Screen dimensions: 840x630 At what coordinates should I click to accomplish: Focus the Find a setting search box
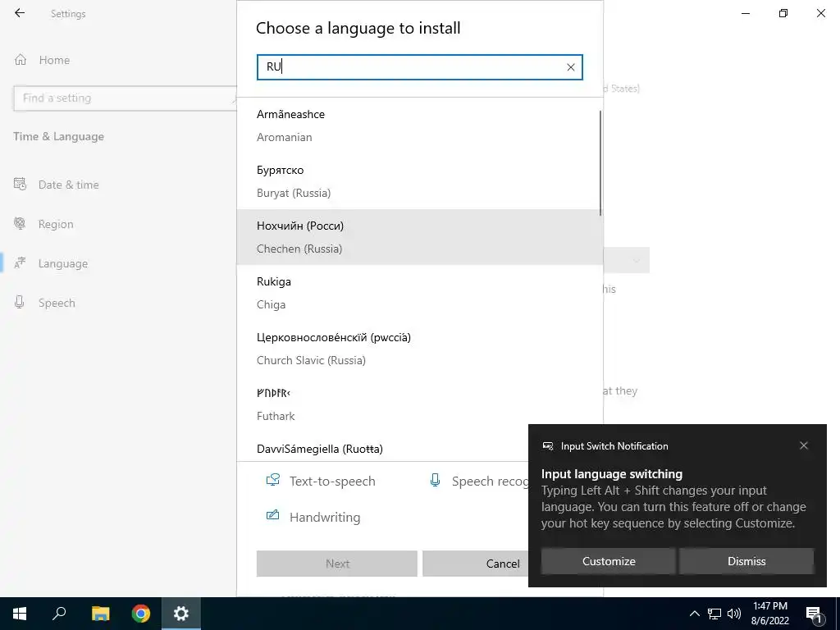[x=125, y=98]
